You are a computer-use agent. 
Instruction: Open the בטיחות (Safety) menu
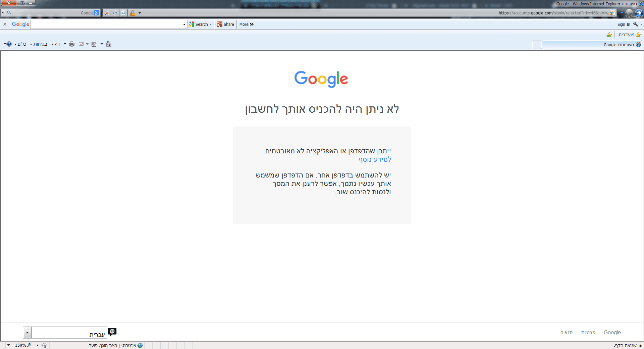40,44
